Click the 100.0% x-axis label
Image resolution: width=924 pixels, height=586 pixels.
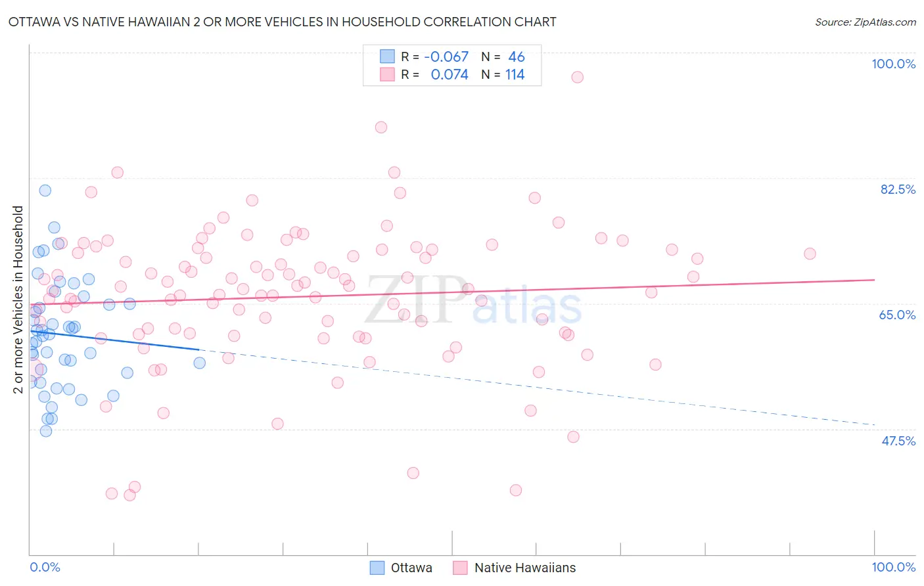(894, 567)
